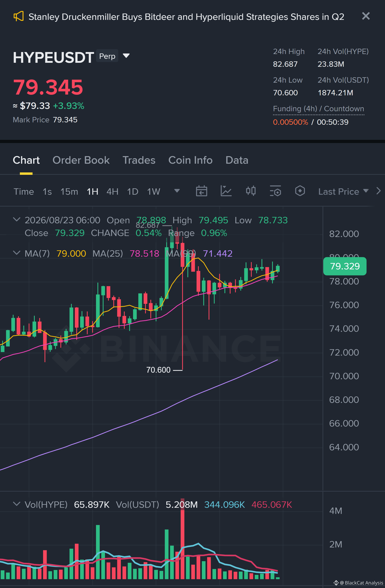
Task: Select the 1s interval
Action: (x=47, y=191)
